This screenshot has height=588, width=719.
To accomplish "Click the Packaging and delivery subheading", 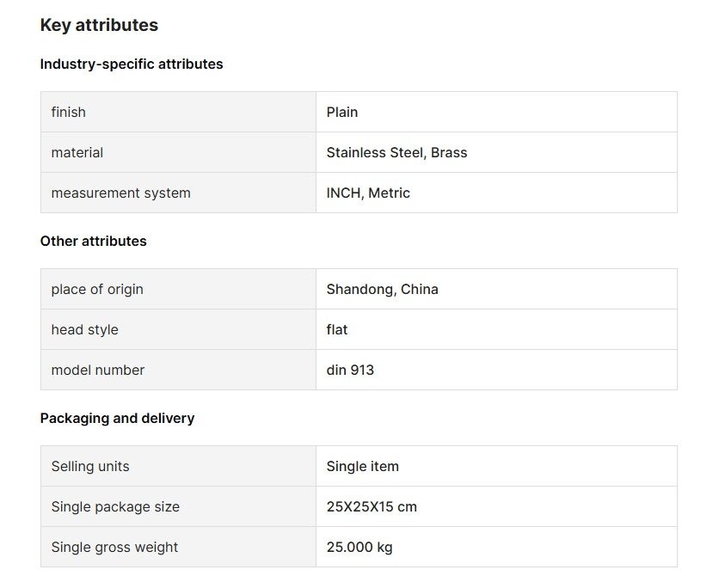I will (x=117, y=419).
